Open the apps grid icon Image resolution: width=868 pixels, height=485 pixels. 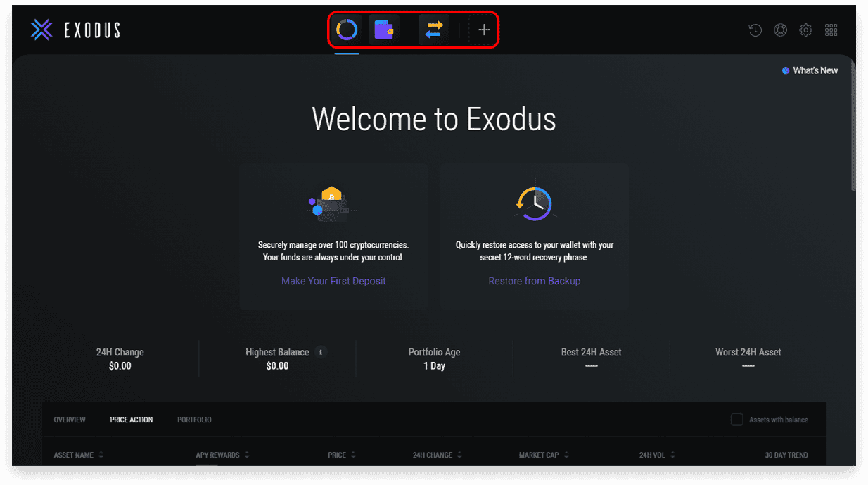coord(831,30)
